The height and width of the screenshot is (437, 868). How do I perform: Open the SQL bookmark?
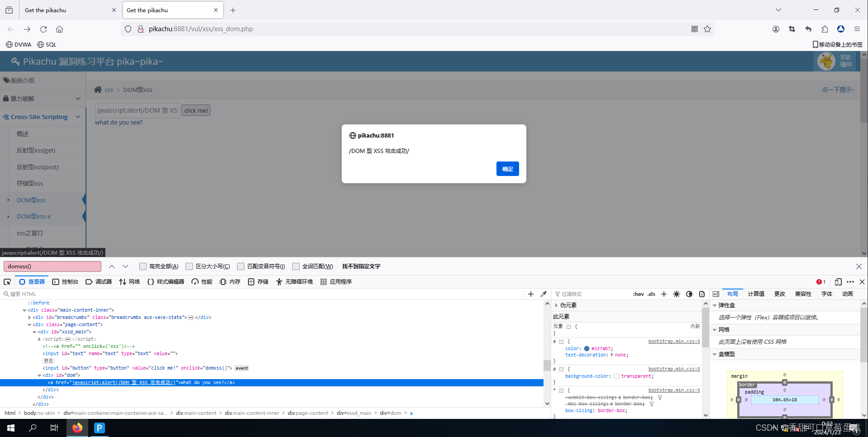(x=47, y=44)
